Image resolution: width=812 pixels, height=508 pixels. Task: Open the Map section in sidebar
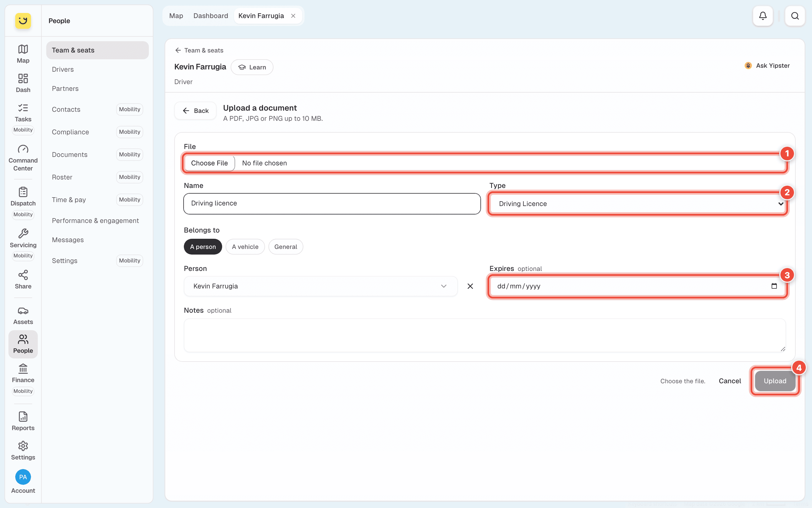pyautogui.click(x=23, y=54)
